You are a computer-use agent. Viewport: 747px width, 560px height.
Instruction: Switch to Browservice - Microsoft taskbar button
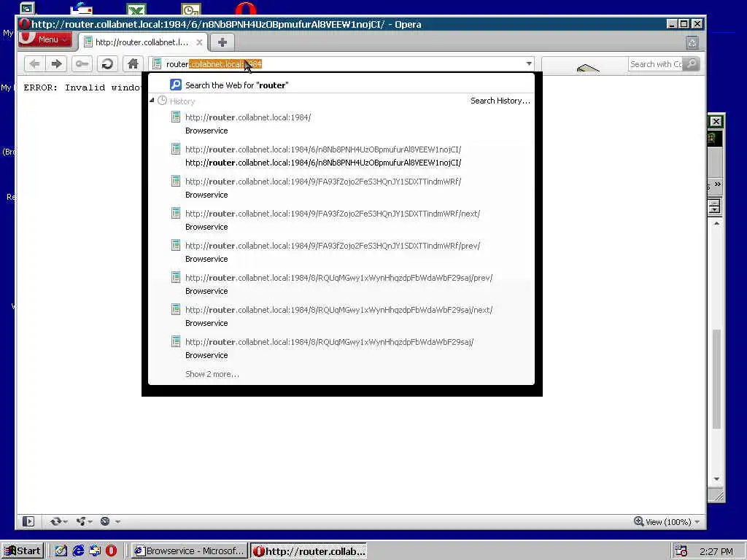tap(189, 551)
